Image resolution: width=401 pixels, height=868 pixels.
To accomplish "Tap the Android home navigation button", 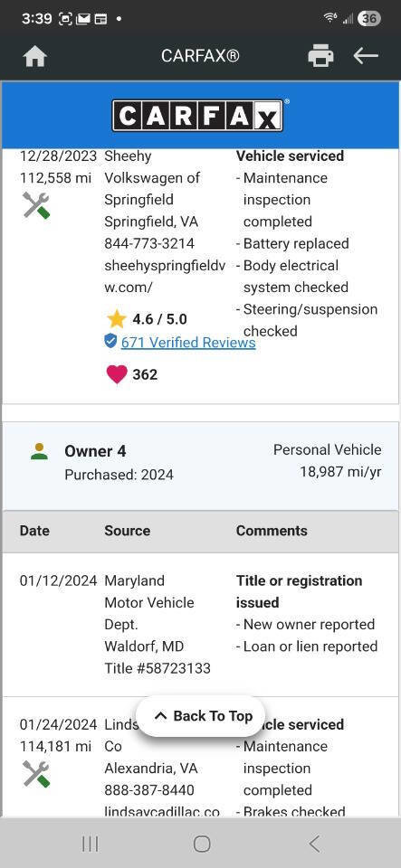I will pyautogui.click(x=202, y=844).
